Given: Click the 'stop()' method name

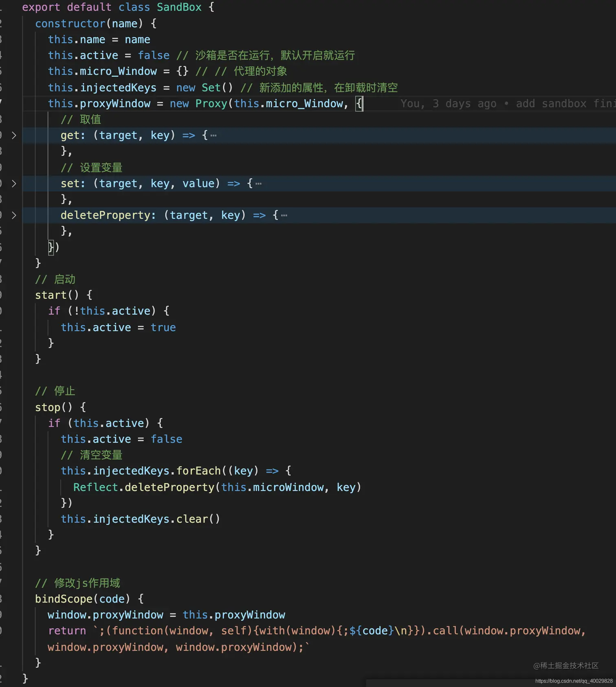Looking at the screenshot, I should [x=53, y=407].
